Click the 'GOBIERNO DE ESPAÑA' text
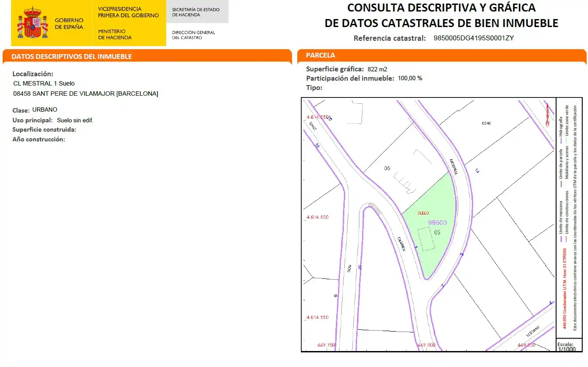 [69, 23]
